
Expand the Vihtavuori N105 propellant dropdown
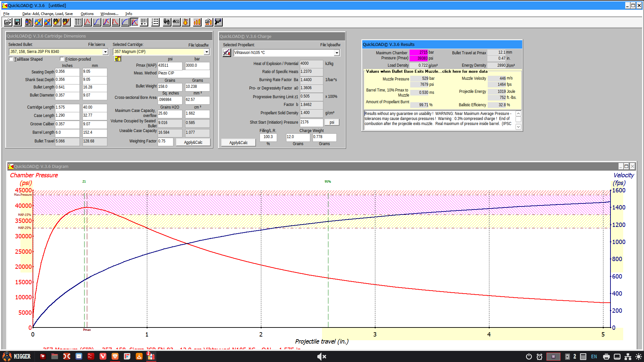coord(336,53)
